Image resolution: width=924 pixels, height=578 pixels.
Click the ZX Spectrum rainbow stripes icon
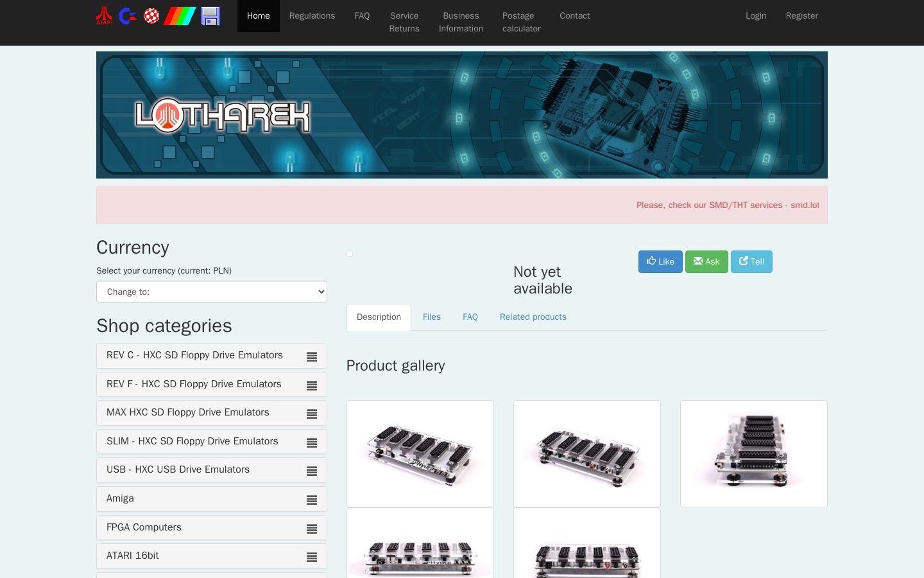coord(180,16)
